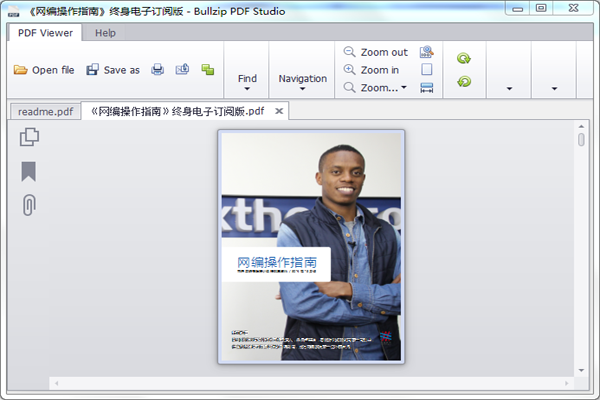Show the page thumbnails panel

tap(29, 137)
